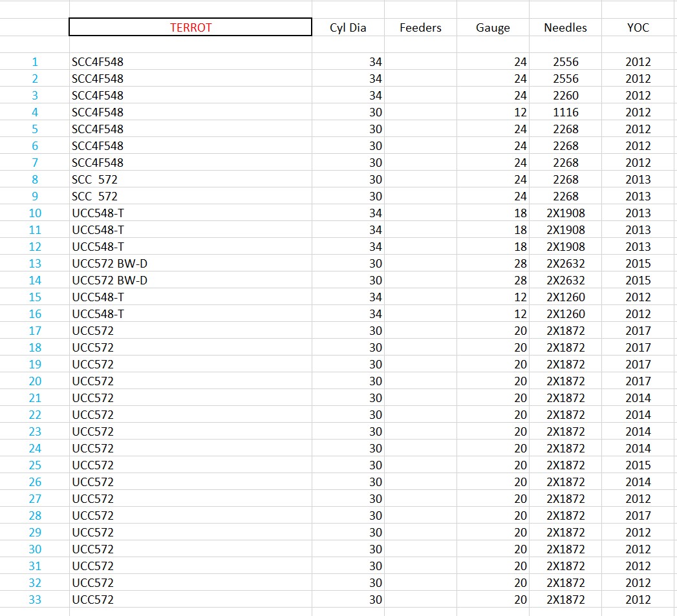
Task: Select row number 33 cell
Action: (35, 600)
